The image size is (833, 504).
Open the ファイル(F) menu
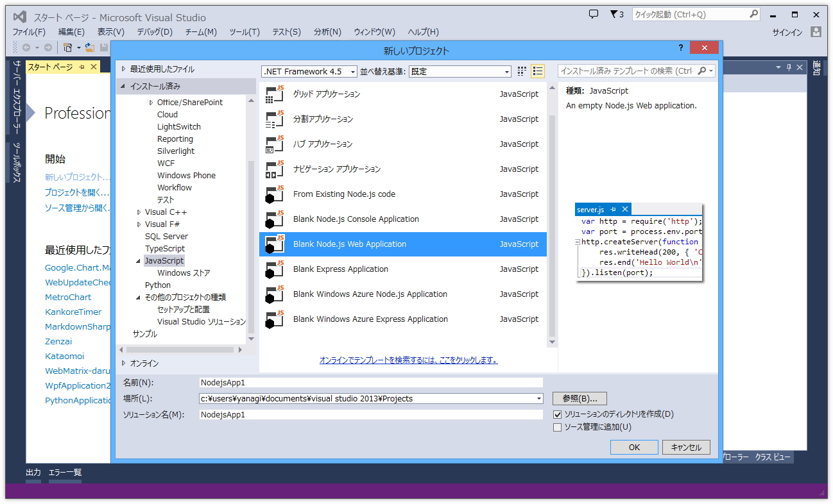click(x=30, y=32)
